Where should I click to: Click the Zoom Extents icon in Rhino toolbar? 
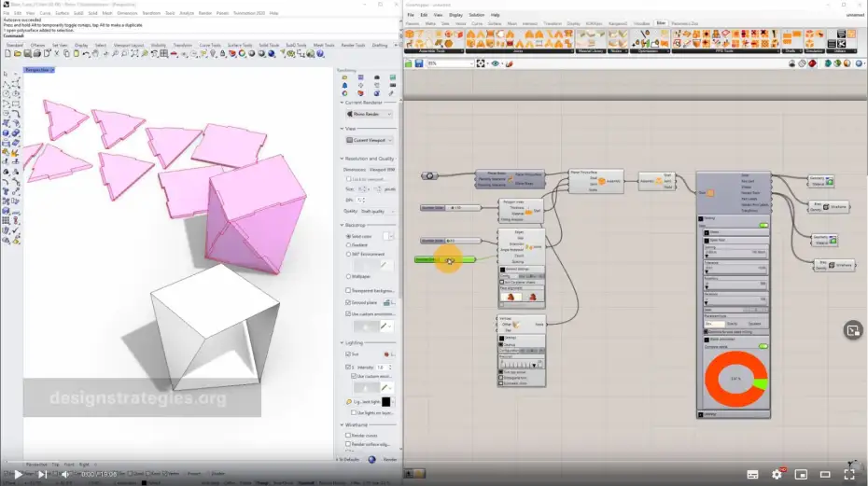(134, 54)
